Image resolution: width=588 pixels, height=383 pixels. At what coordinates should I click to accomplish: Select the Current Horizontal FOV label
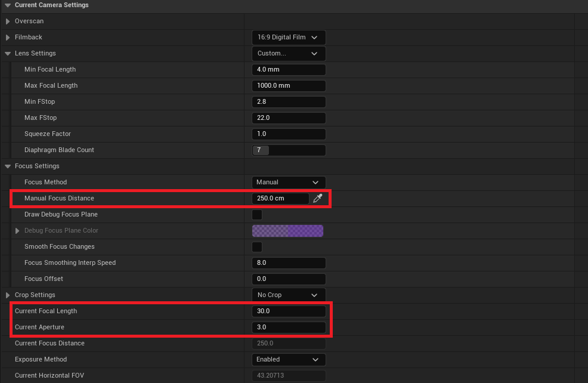coord(49,375)
